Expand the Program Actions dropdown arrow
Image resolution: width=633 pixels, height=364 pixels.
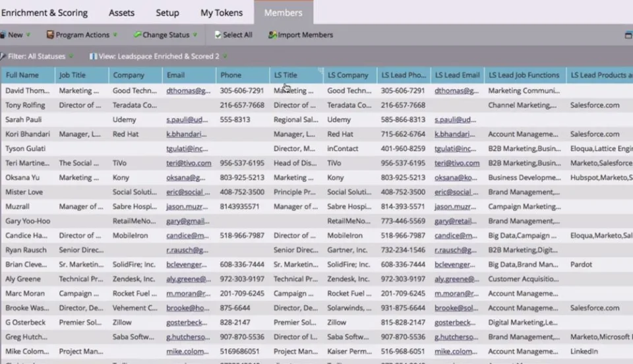pyautogui.click(x=115, y=35)
